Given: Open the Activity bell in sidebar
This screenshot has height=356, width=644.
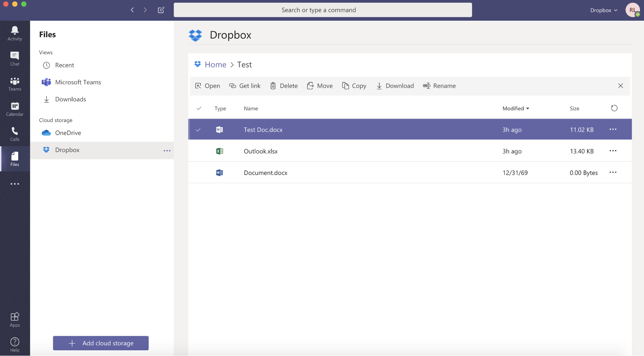Looking at the screenshot, I should pyautogui.click(x=15, y=33).
